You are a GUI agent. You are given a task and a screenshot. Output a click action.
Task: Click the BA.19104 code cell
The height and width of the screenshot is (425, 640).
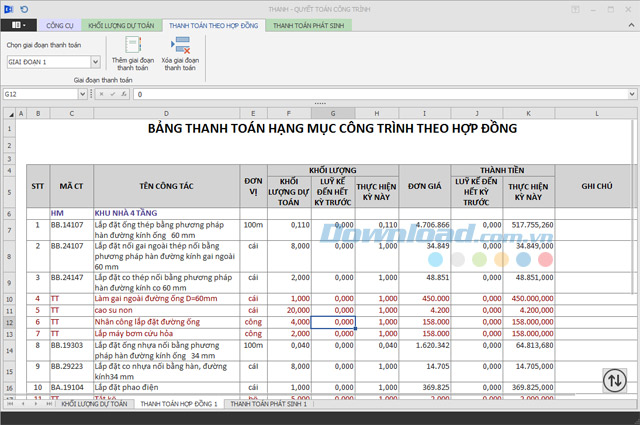point(72,387)
